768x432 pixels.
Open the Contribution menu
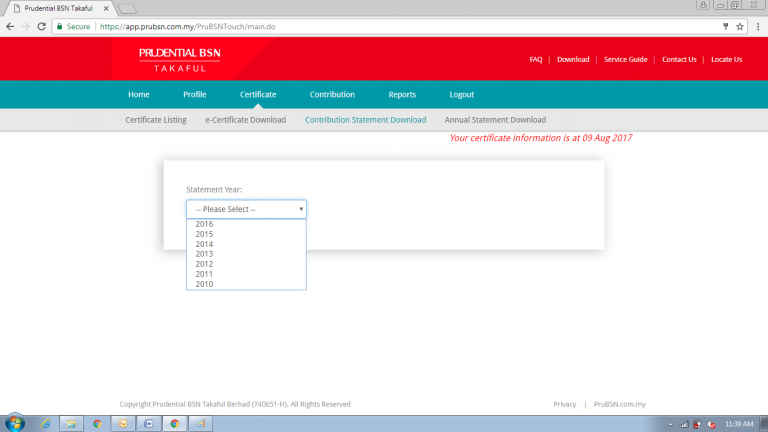click(332, 94)
